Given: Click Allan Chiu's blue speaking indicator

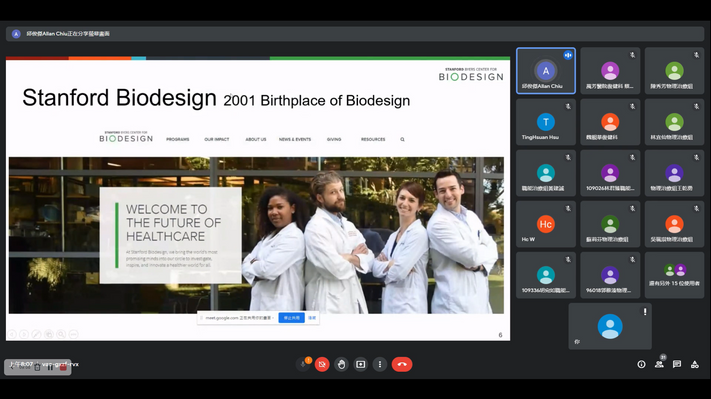Looking at the screenshot, I should (568, 55).
